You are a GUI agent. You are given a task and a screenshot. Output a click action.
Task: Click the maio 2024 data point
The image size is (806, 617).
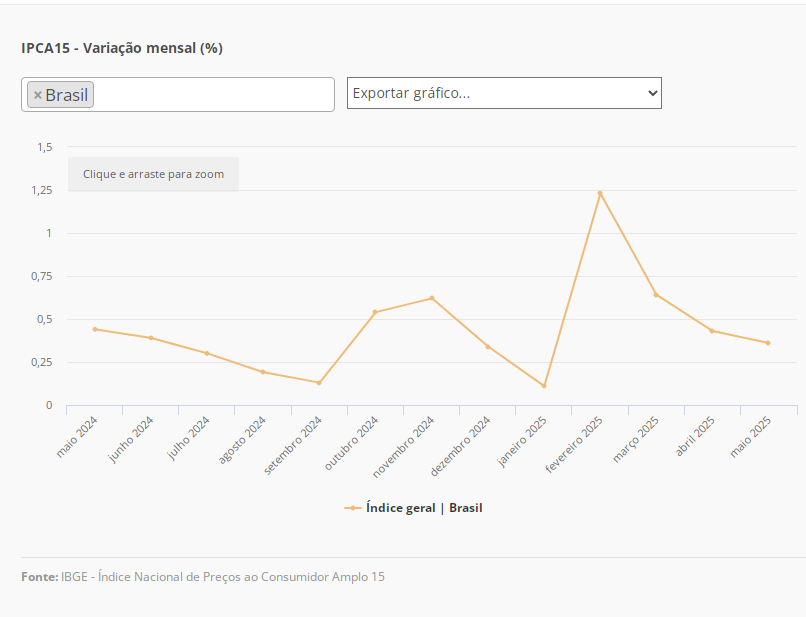point(95,329)
